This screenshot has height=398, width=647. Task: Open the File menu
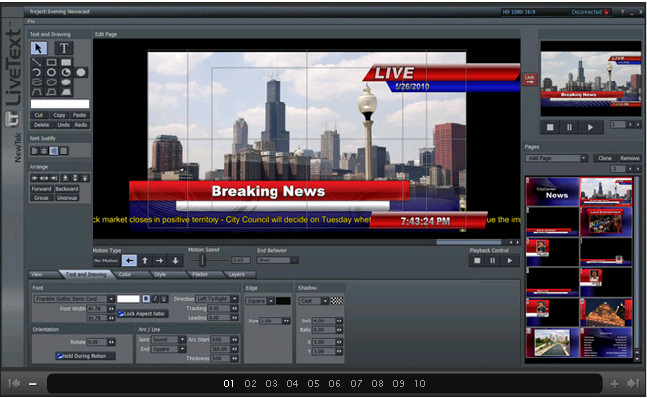tap(31, 21)
